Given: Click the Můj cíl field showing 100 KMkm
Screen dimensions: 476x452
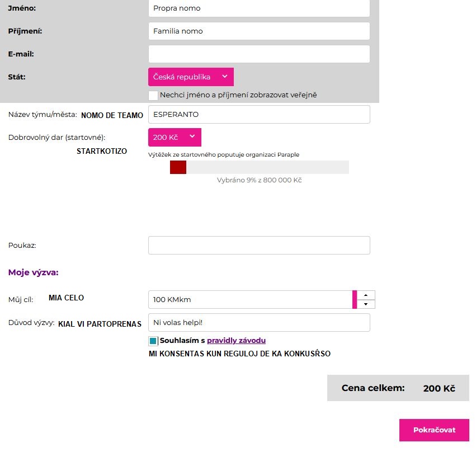Looking at the screenshot, I should coord(249,300).
